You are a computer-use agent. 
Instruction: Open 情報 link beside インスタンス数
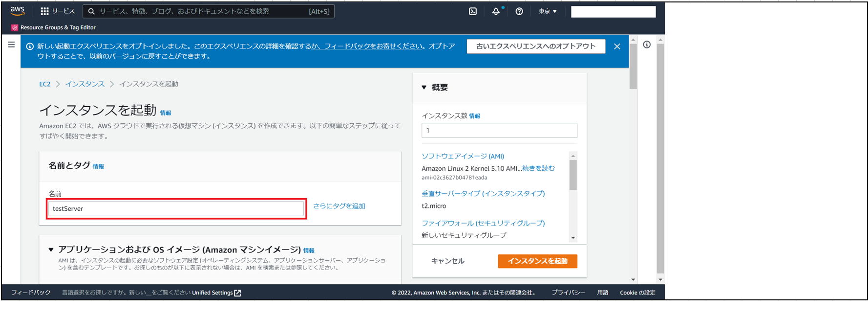[x=475, y=116]
